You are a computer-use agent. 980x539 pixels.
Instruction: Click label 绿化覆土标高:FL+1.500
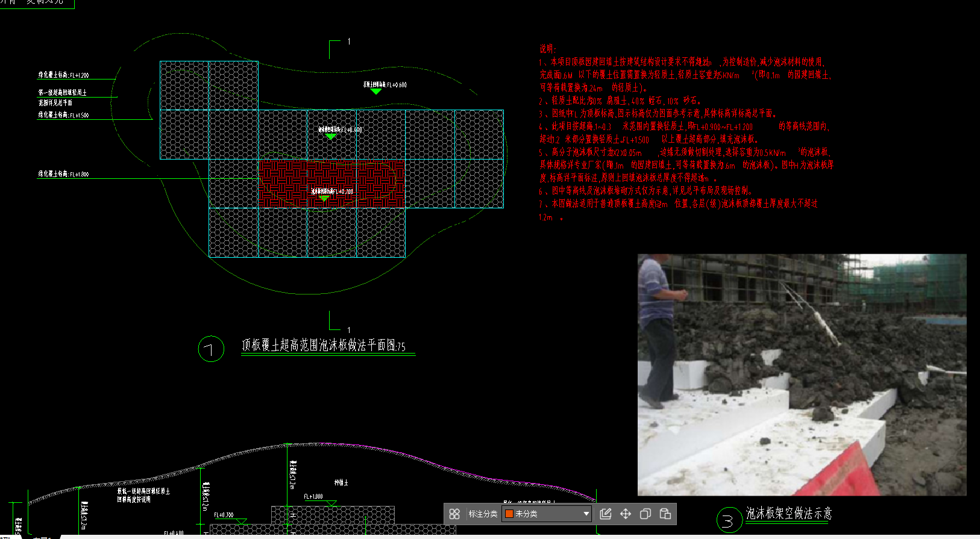pyautogui.click(x=63, y=115)
